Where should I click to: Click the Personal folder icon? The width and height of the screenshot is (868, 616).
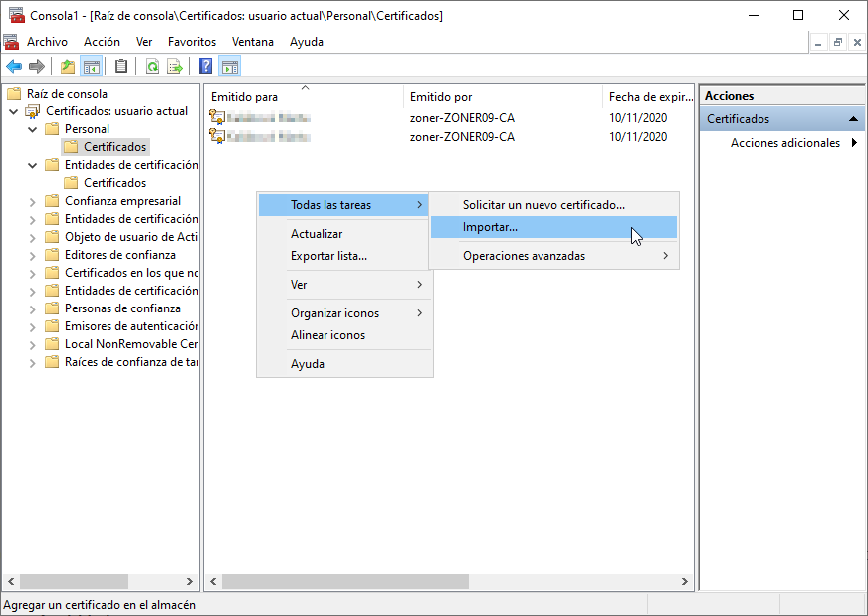tap(52, 129)
